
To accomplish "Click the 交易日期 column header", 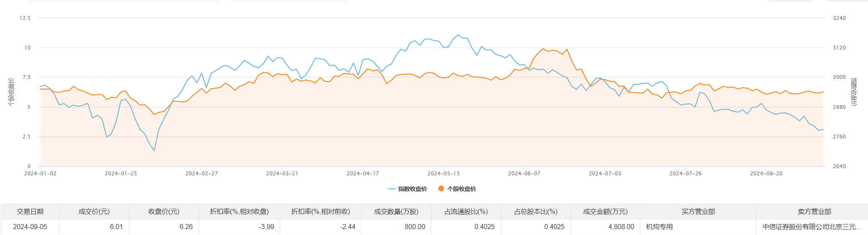I will click(30, 211).
